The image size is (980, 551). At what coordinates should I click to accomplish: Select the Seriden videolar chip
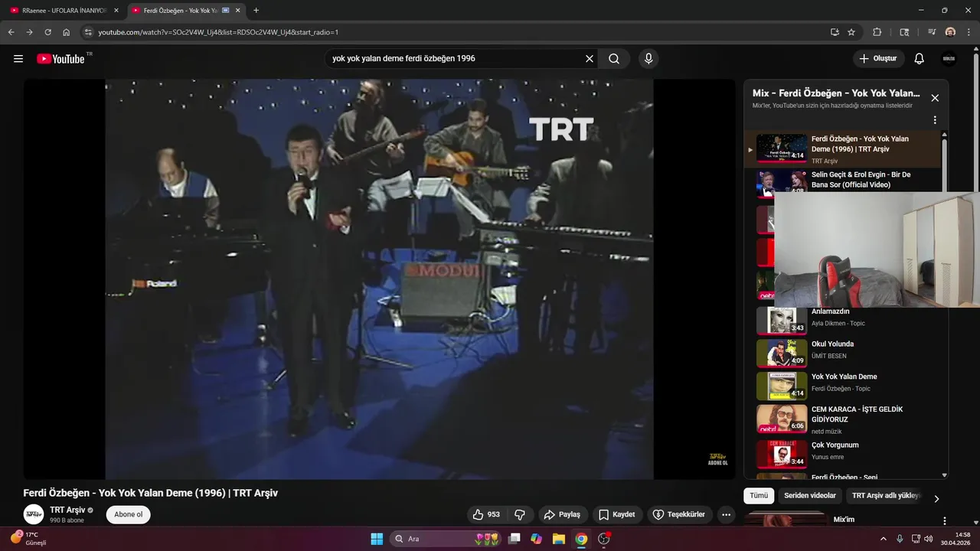point(810,496)
